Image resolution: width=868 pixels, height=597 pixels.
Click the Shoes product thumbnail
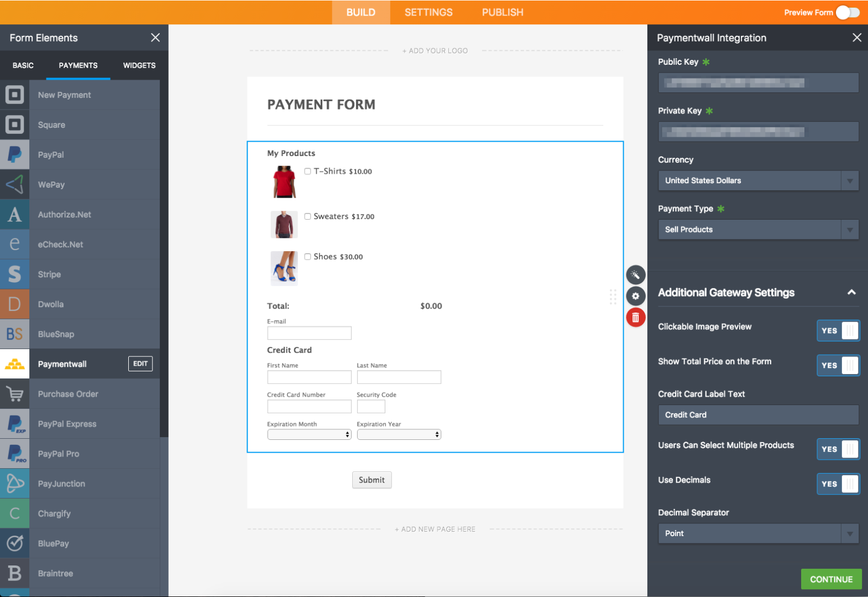point(284,268)
